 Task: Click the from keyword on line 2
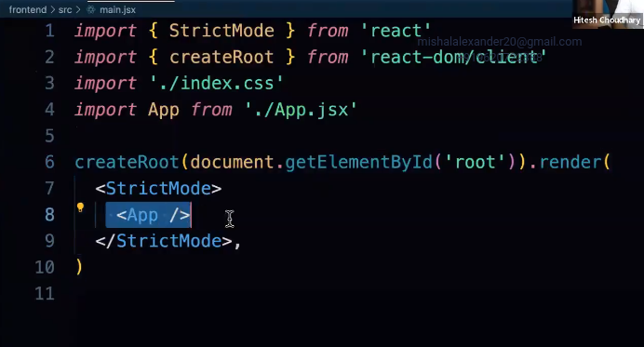[328, 57]
